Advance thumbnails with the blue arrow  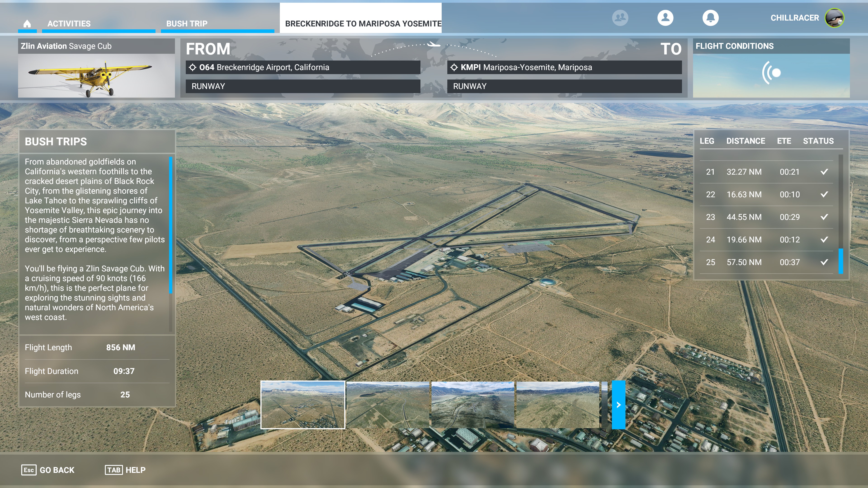[x=618, y=405]
